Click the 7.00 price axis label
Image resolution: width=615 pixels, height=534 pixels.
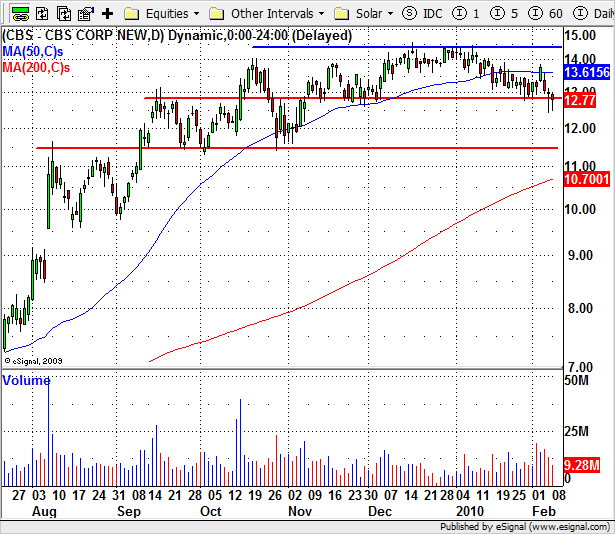click(580, 368)
